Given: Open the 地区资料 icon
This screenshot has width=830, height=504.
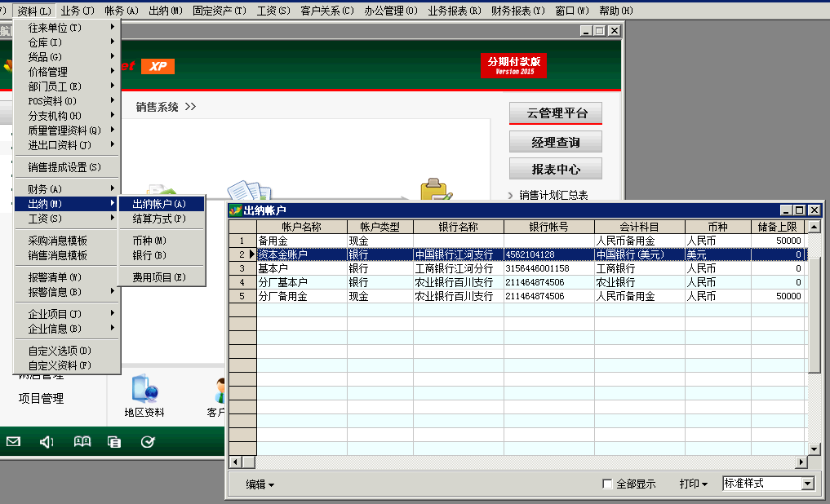Looking at the screenshot, I should coord(144,396).
